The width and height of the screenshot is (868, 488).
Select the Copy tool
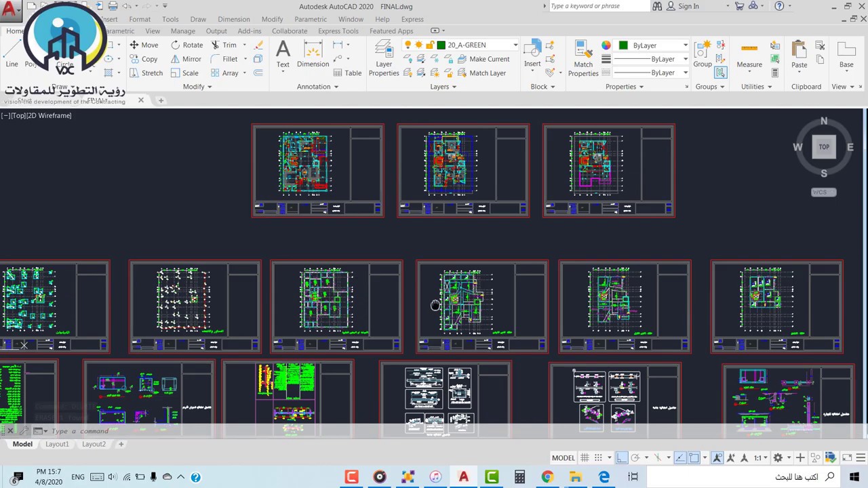[x=142, y=59]
